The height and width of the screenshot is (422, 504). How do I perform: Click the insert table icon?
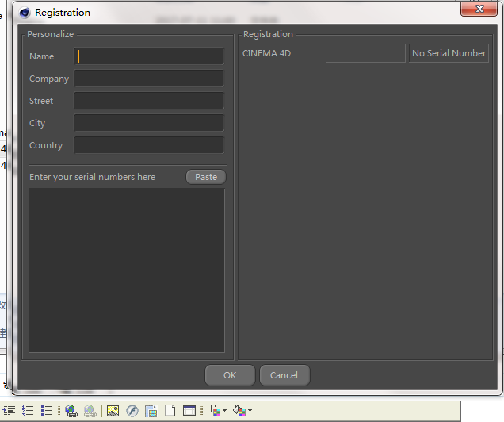189,411
